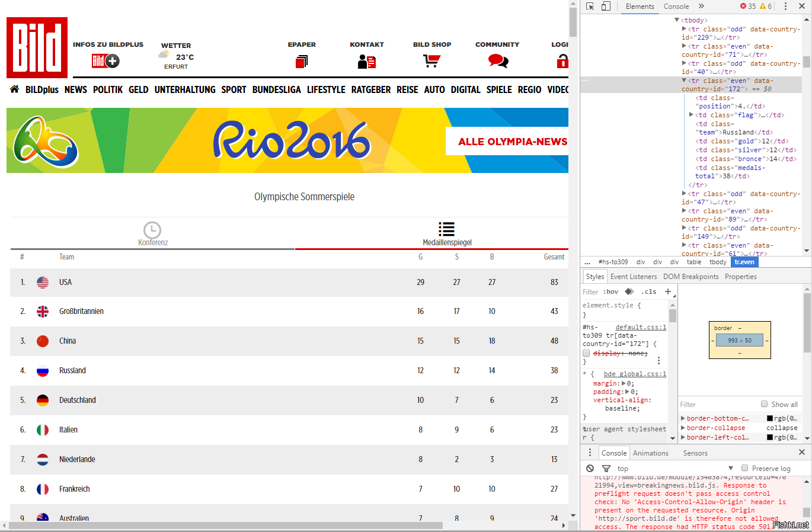The image size is (812, 532).
Task: Click the Deutschland flag icon
Action: point(43,400)
